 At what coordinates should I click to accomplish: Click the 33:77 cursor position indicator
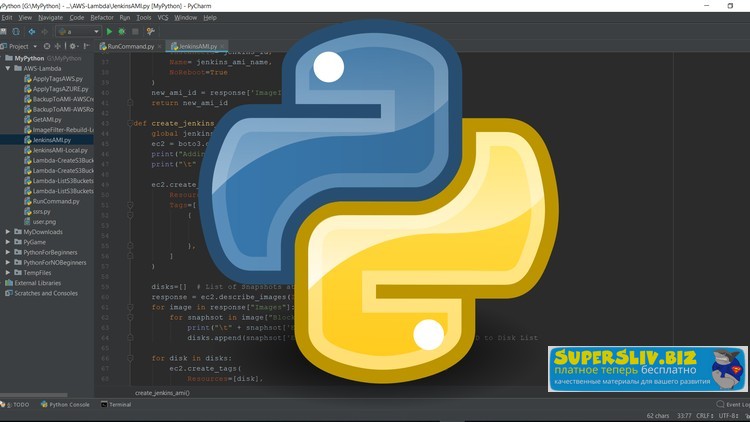pyautogui.click(x=684, y=416)
